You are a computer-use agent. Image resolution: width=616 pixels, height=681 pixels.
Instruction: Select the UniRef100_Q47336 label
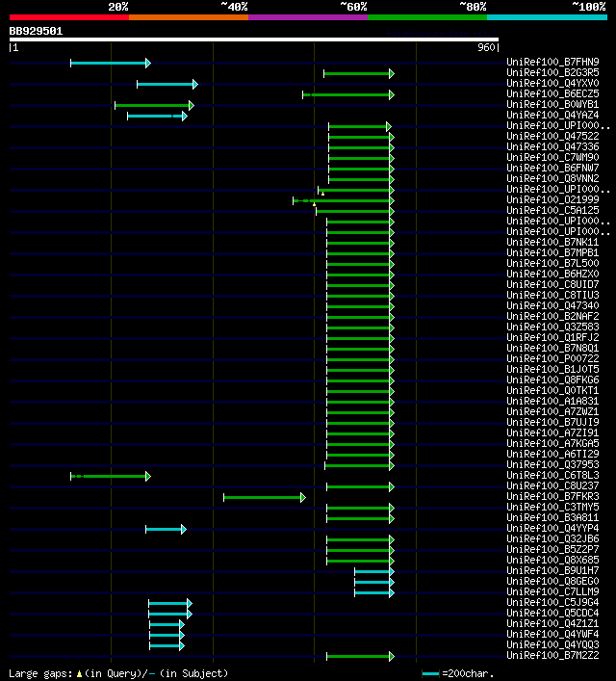pos(552,146)
